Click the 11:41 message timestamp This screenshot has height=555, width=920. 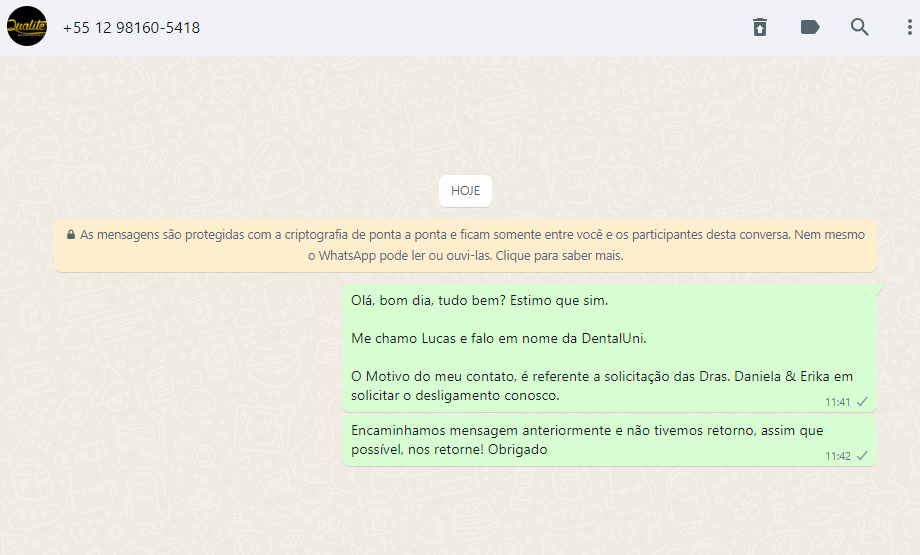pyautogui.click(x=837, y=402)
